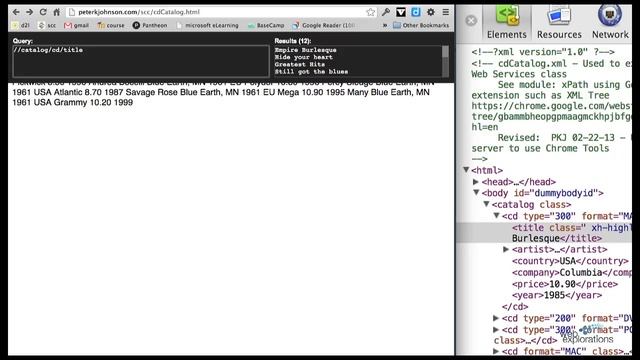Open the d2l bookmark
Screen dimensions: 640x360
20,25
